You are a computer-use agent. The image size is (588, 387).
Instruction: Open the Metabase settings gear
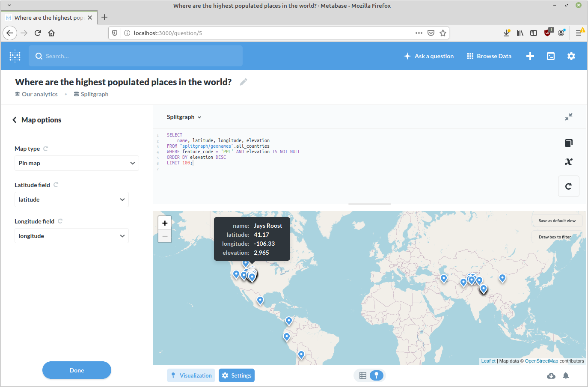(571, 56)
